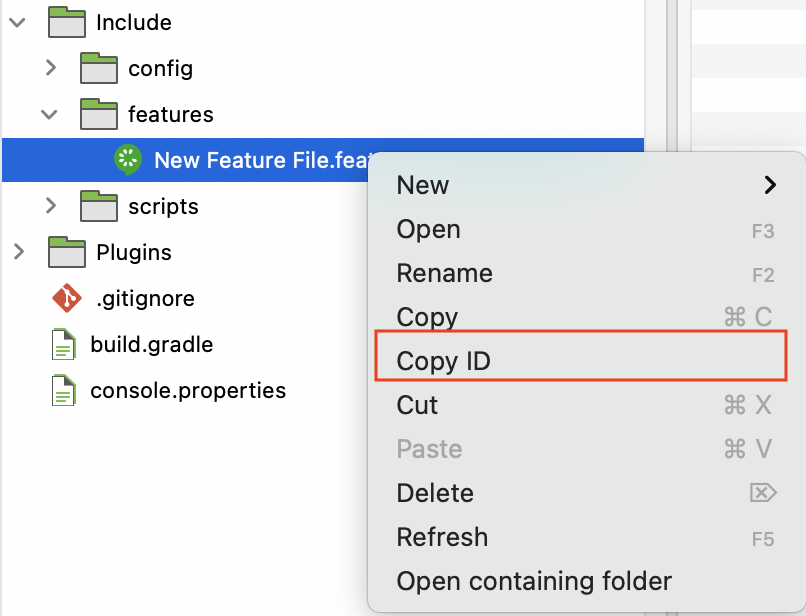Choose Copy ID from the context menu
Viewport: 806px width, 616px height.
point(444,361)
